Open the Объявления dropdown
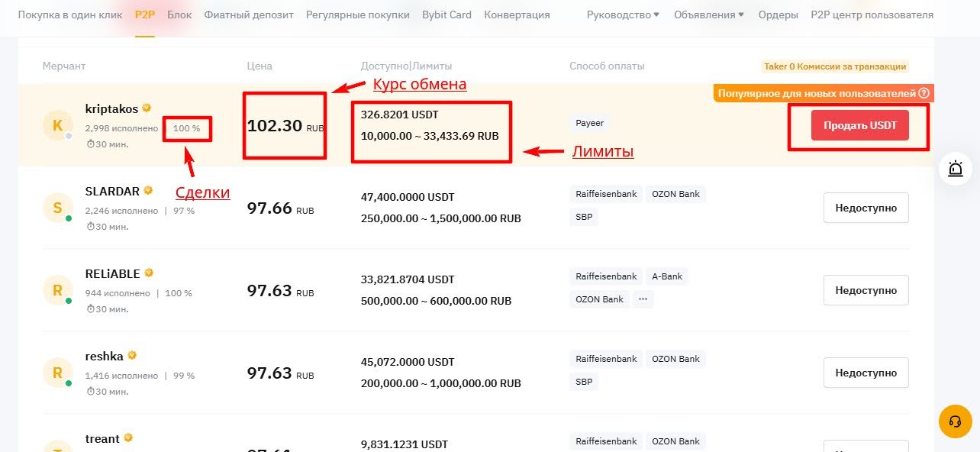 [706, 14]
